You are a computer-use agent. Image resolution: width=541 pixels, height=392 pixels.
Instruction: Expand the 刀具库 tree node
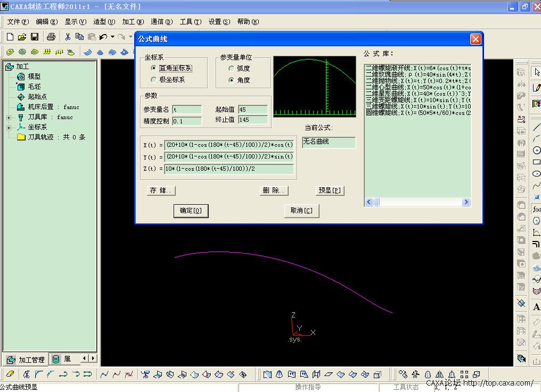click(9, 118)
